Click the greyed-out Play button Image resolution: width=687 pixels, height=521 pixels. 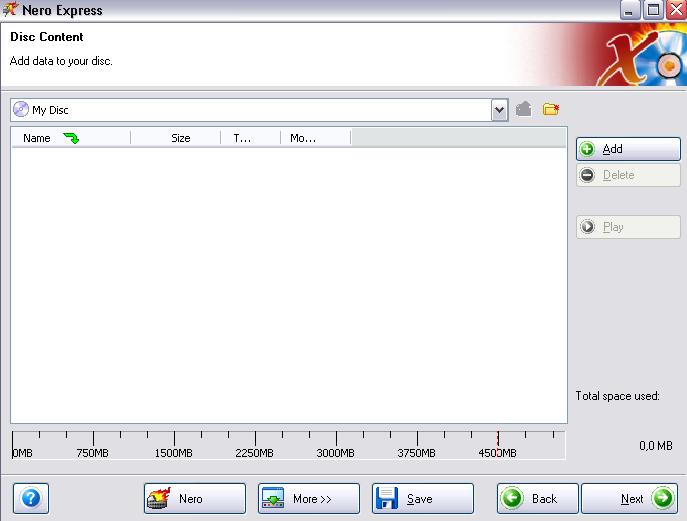(x=628, y=227)
